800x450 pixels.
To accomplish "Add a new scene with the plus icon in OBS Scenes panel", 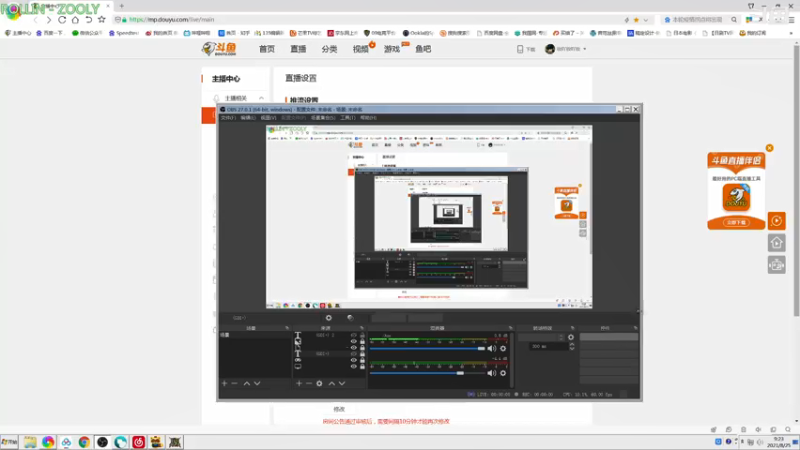I will click(x=224, y=383).
